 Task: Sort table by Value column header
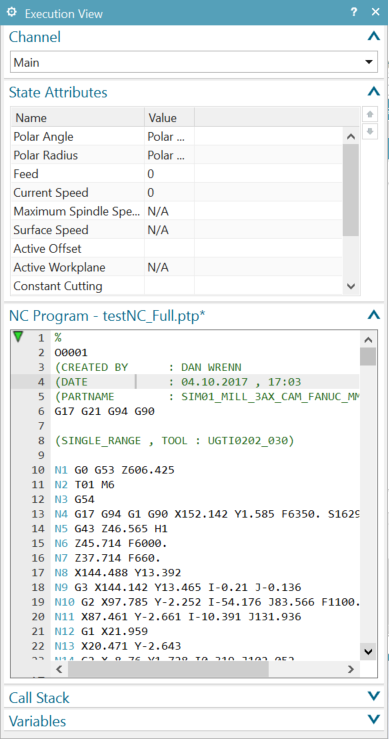click(169, 117)
